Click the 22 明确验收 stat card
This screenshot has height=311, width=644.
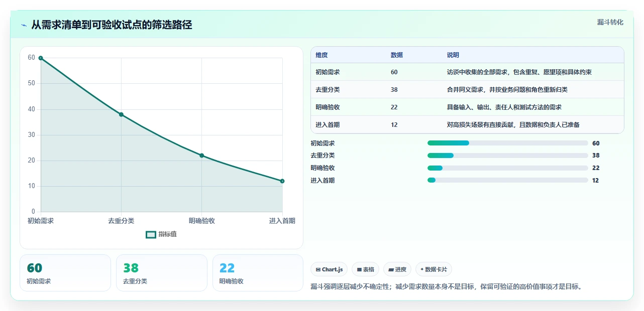[258, 273]
